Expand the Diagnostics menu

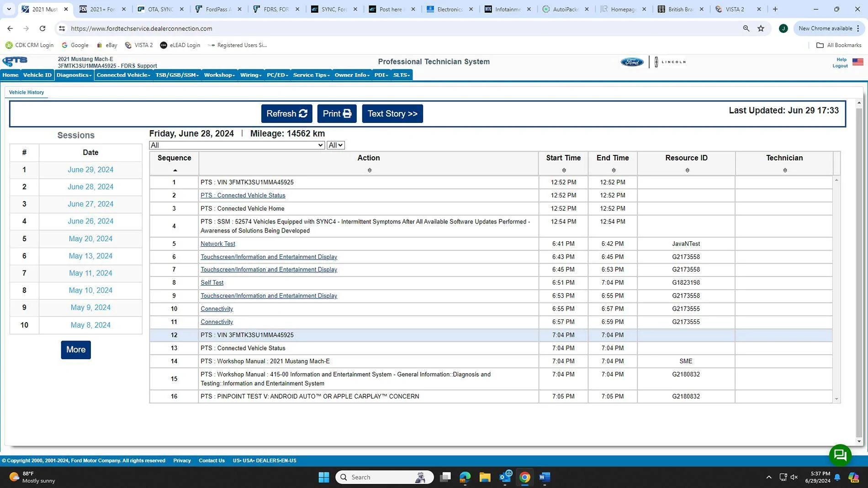pyautogui.click(x=74, y=75)
